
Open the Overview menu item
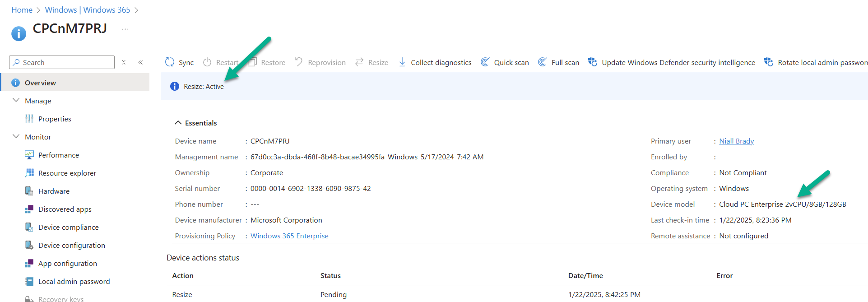(x=74, y=83)
